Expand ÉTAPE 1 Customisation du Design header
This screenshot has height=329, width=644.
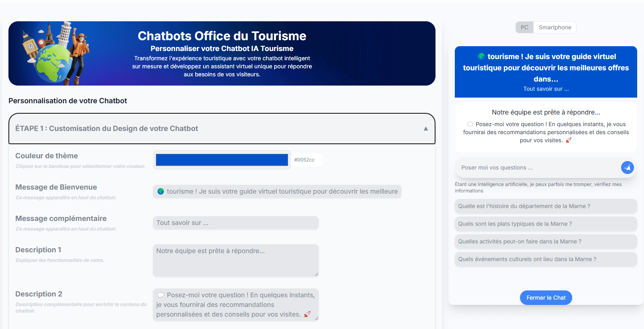pyautogui.click(x=106, y=129)
